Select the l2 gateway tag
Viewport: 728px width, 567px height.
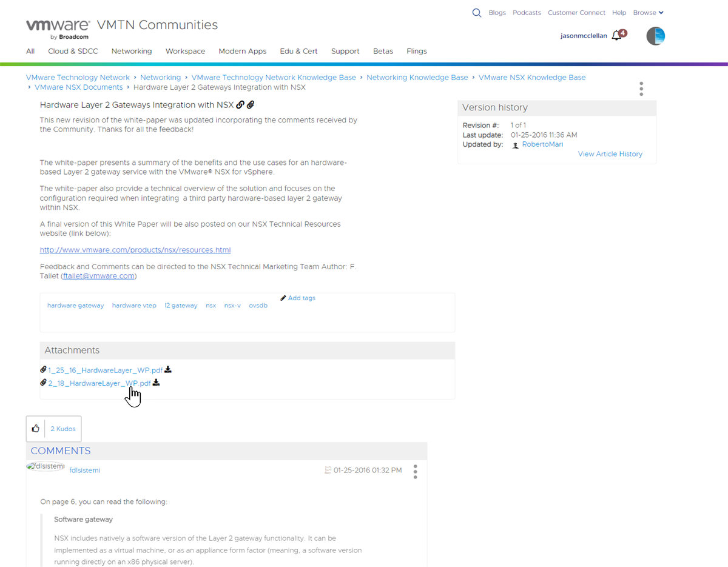click(181, 306)
